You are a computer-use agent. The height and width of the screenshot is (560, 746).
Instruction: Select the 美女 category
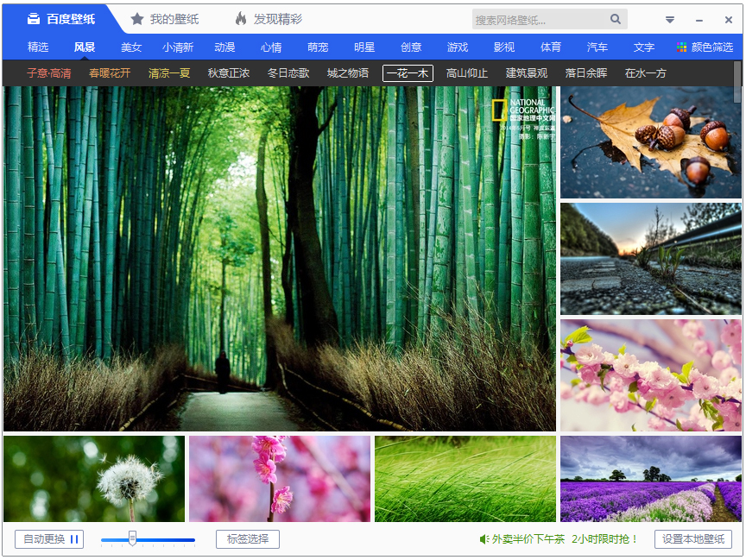131,47
